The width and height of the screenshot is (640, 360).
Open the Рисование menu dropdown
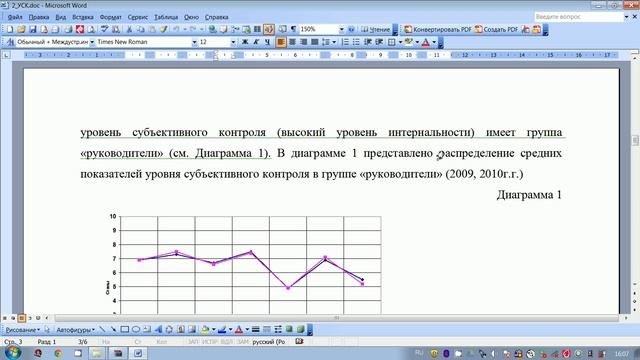pos(23,329)
